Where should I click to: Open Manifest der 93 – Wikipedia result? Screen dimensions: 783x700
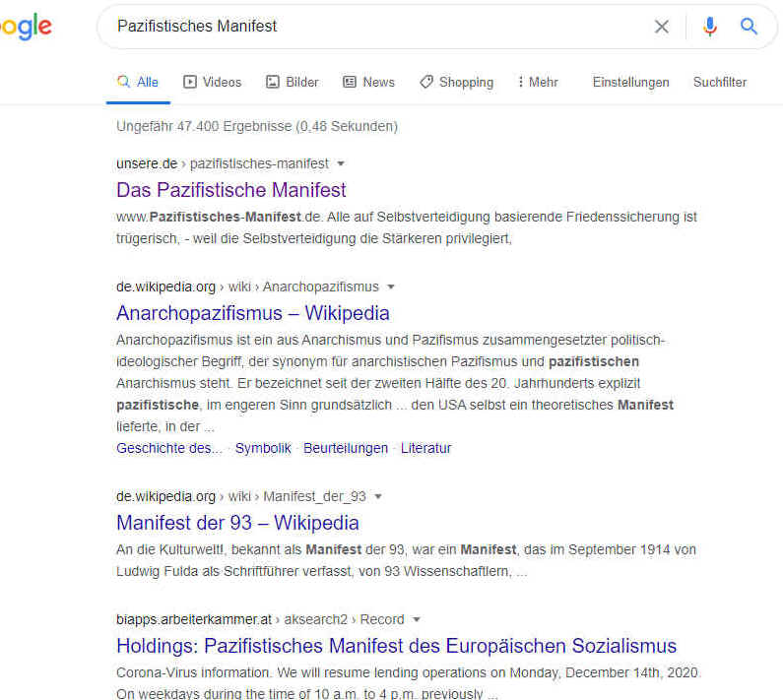click(x=237, y=523)
